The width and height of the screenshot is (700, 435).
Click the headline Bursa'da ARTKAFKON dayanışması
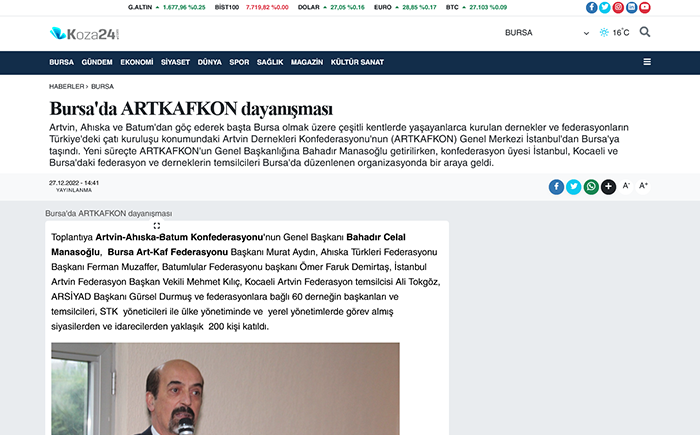[191, 109]
